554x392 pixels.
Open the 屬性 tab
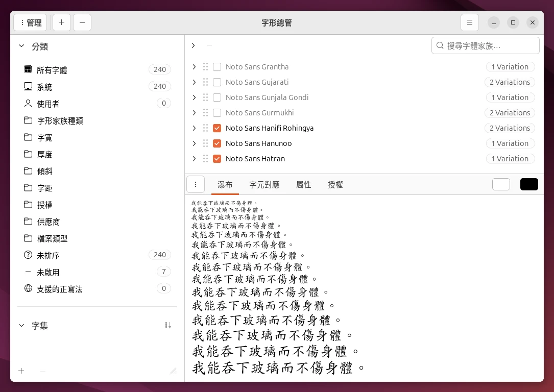[303, 185]
